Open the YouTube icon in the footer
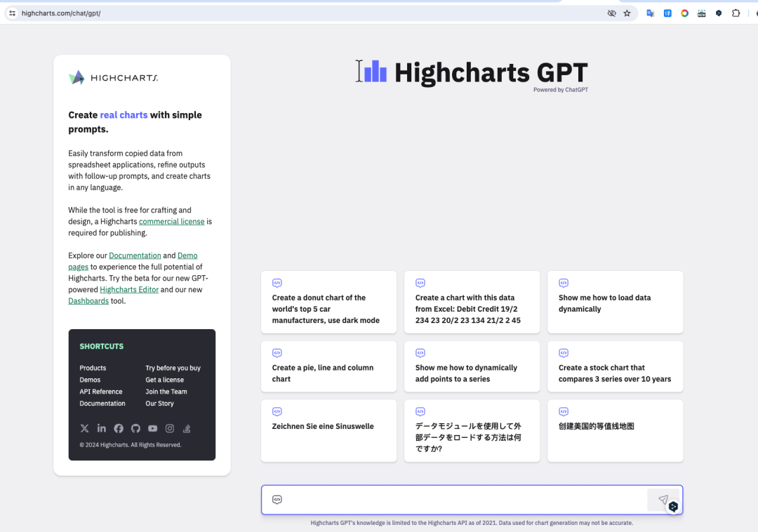 (152, 428)
